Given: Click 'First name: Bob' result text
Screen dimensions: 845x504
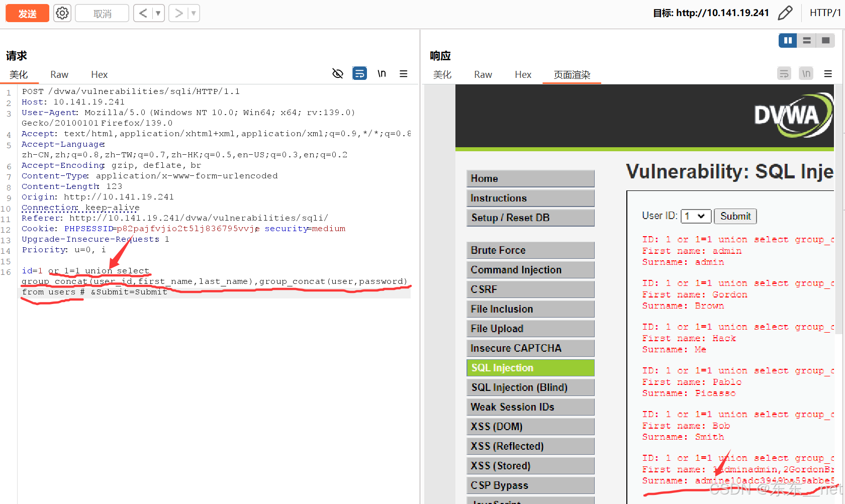Looking at the screenshot, I should [x=686, y=426].
